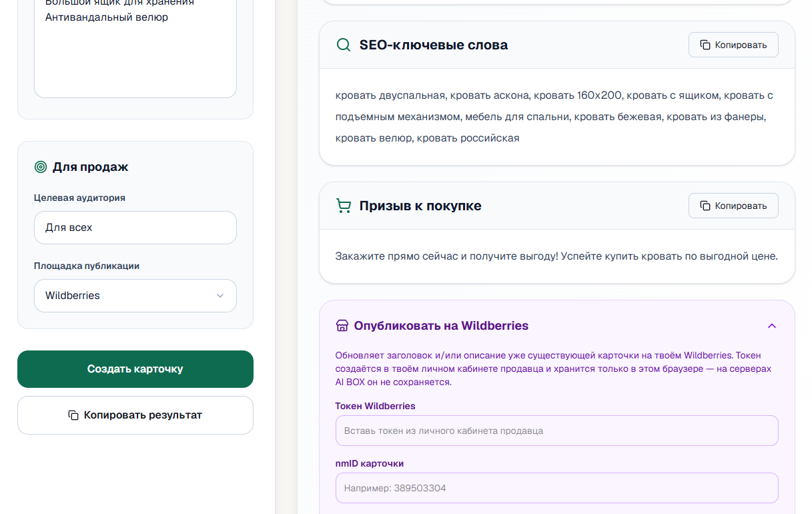812x514 pixels.
Task: Click the magnifier icon beside SEO-ключевые слова
Action: (x=344, y=45)
